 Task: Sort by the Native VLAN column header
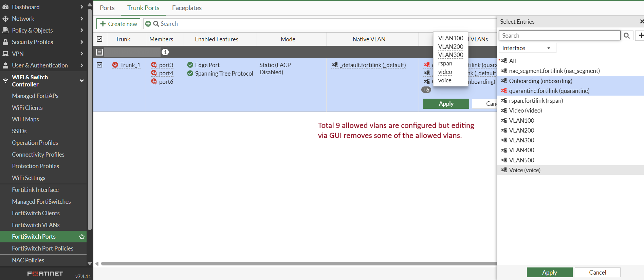coord(369,39)
